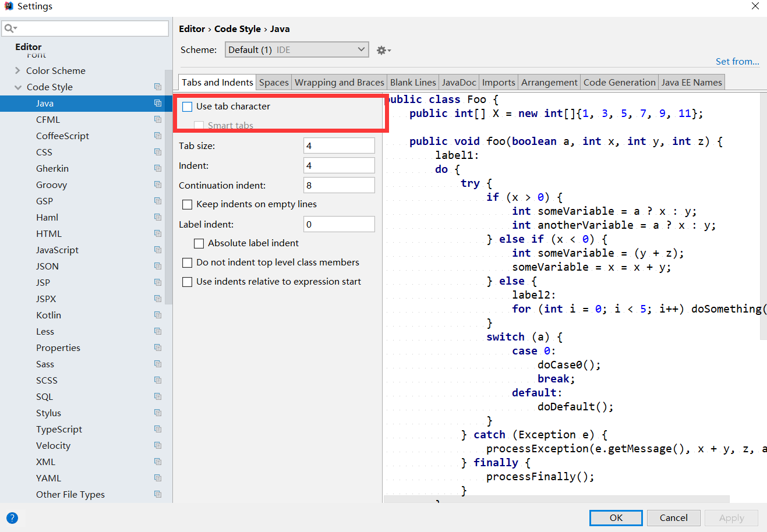The height and width of the screenshot is (532, 767).
Task: Click the scheme icon next to JSON
Action: (158, 266)
